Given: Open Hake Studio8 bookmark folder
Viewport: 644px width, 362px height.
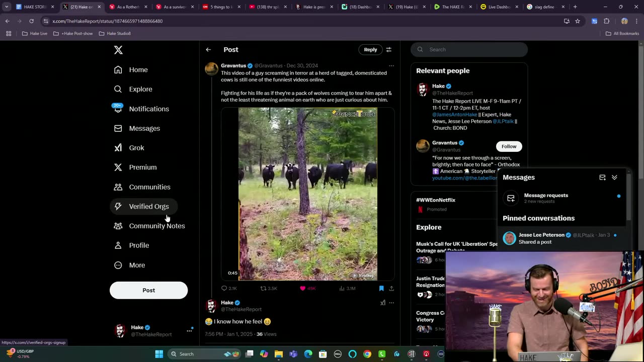Looking at the screenshot, I should pyautogui.click(x=115, y=34).
